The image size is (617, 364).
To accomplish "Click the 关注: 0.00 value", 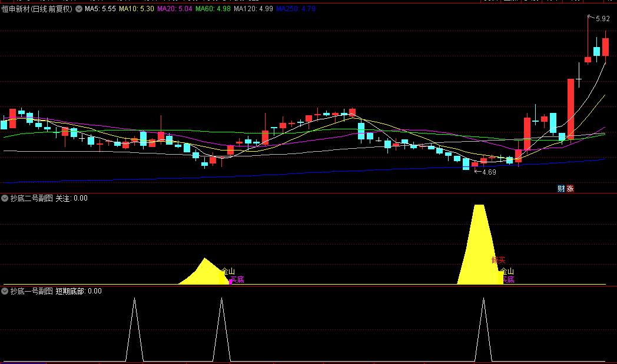I will tap(72, 198).
